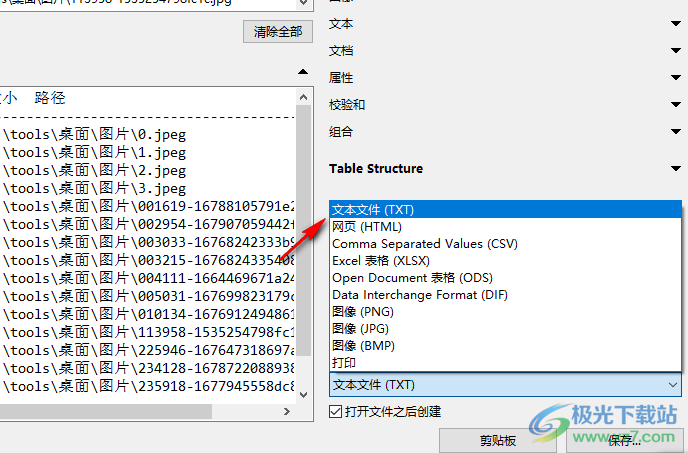Screen dimensions: 688x453
Task: Expand the 组合 section
Action: pos(676,131)
